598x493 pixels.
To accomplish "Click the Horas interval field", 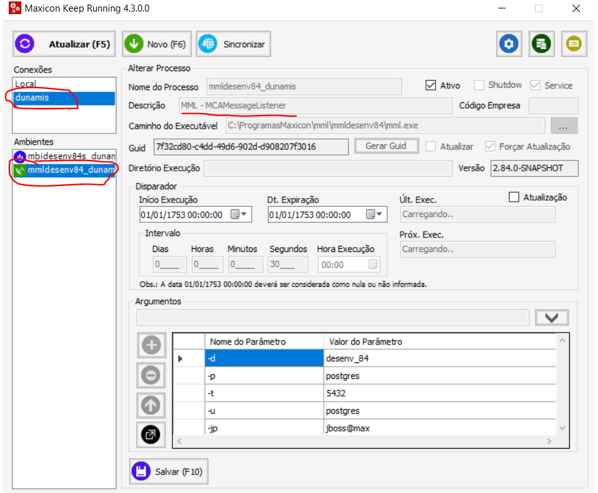I will 207,264.
